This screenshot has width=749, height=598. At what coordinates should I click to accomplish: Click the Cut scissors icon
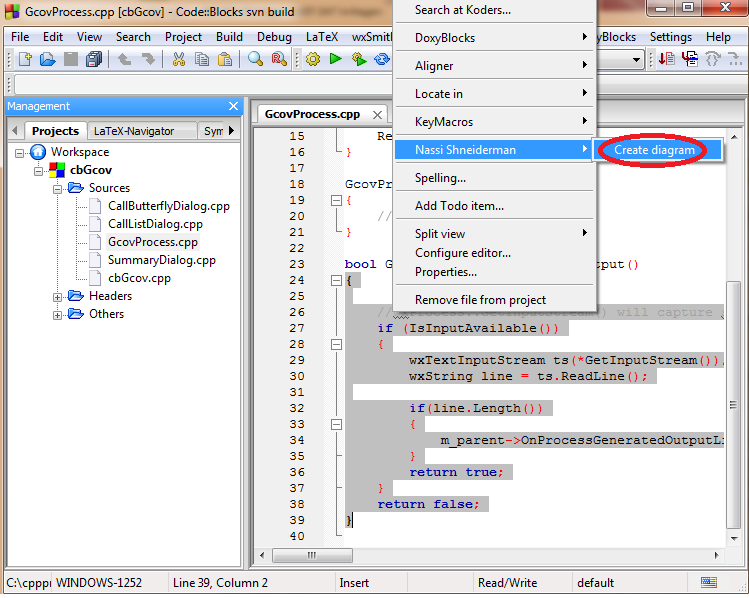pos(179,60)
